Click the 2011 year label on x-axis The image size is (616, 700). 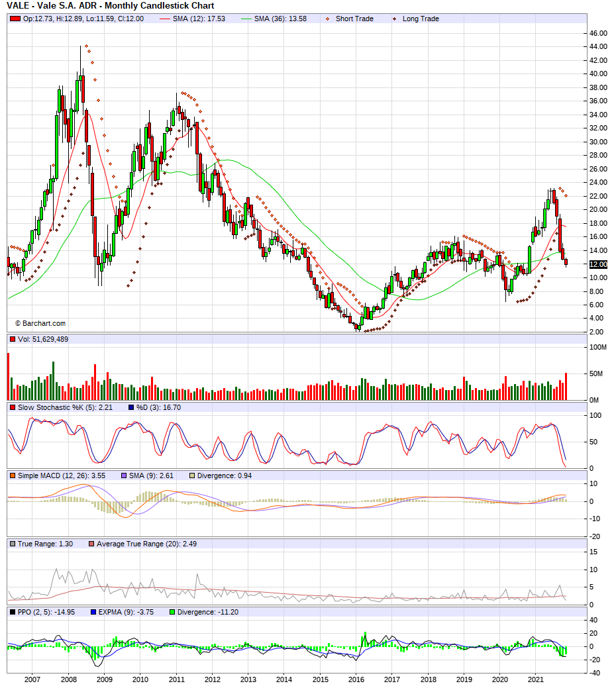point(176,679)
